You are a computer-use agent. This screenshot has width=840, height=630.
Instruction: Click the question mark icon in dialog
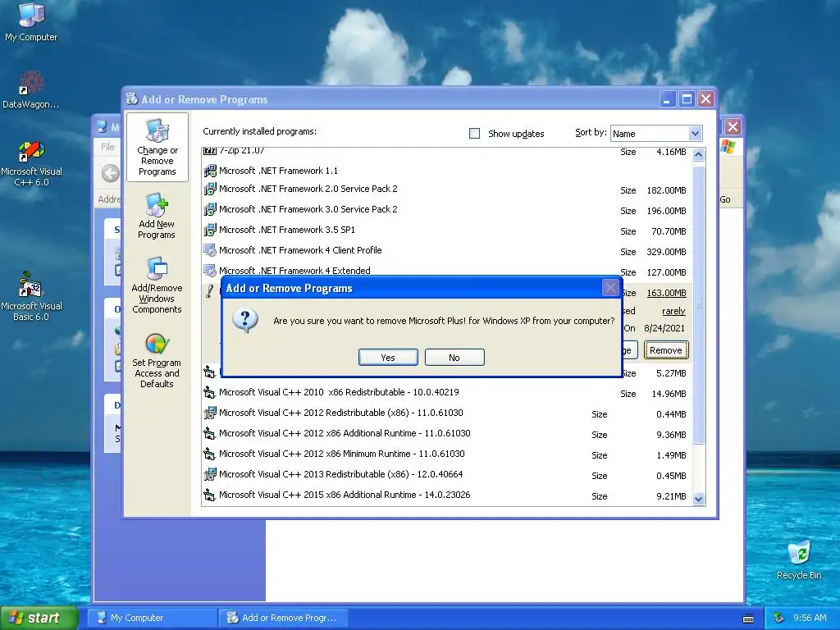[245, 321]
